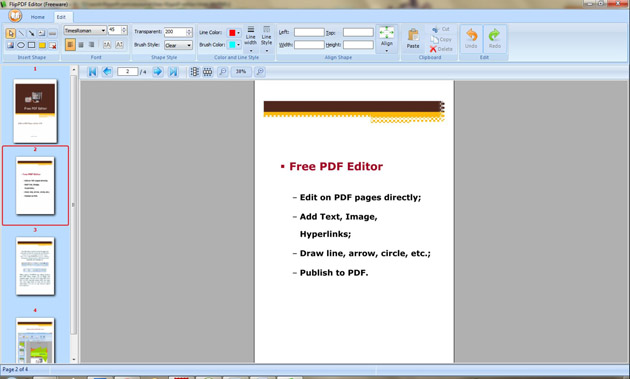Click the Redo button
The height and width of the screenshot is (379, 630).
[495, 39]
